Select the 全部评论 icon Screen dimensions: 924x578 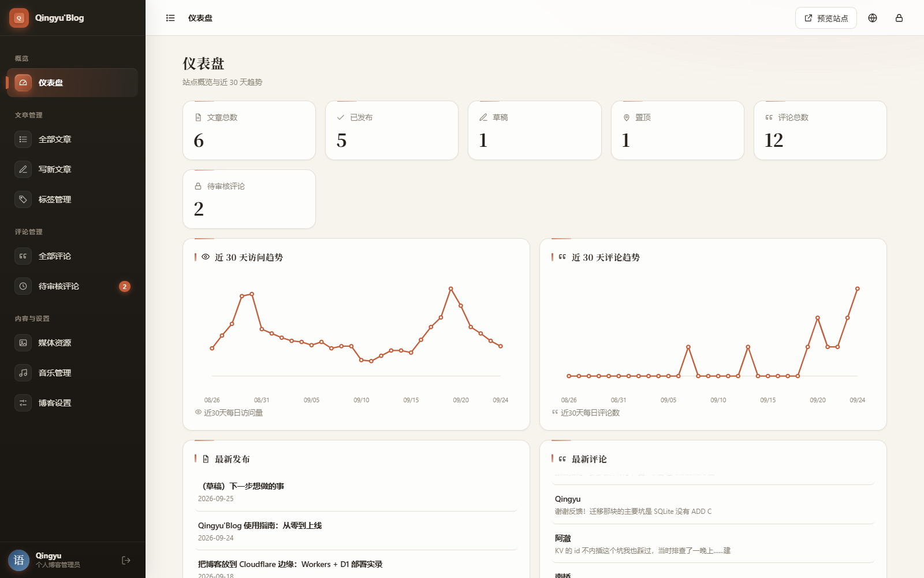pyautogui.click(x=23, y=256)
